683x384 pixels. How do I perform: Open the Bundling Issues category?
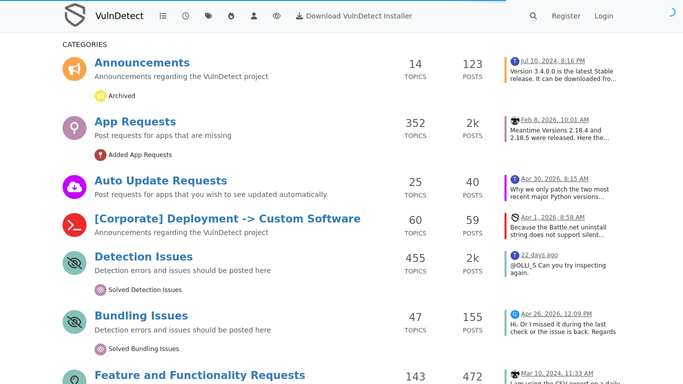(x=141, y=316)
